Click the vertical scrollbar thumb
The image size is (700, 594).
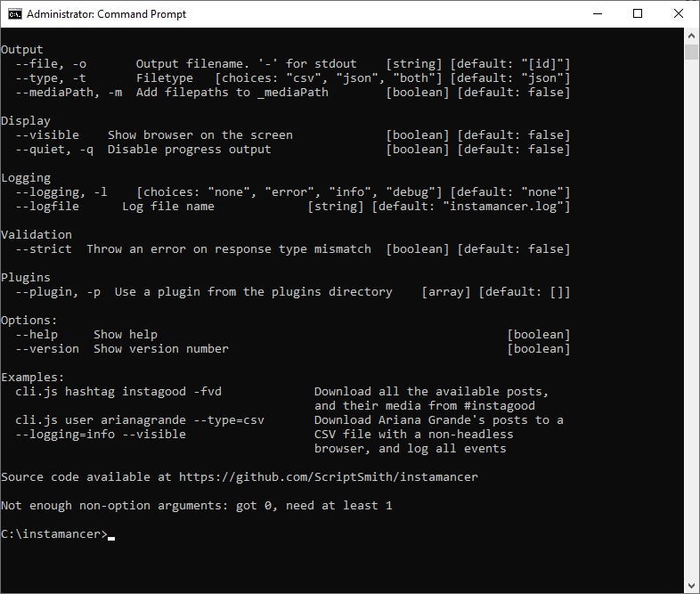pos(691,52)
